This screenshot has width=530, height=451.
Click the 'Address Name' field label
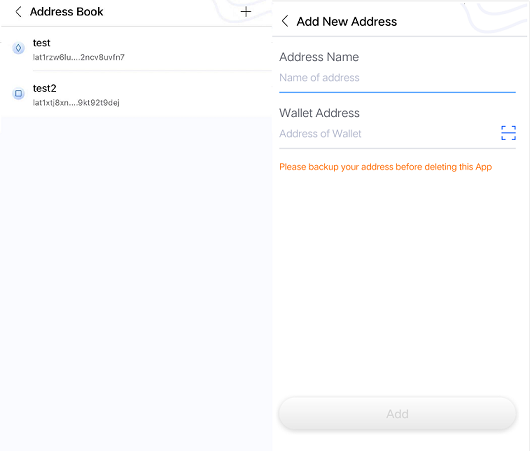coord(319,57)
